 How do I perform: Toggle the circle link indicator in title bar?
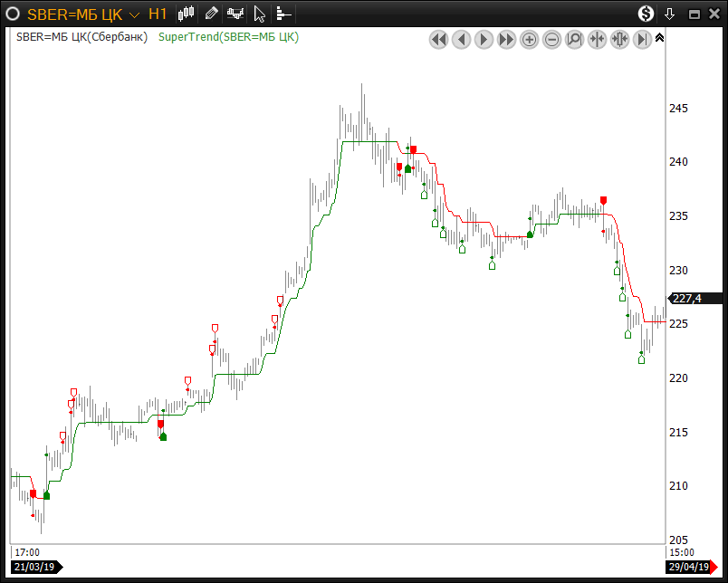click(x=14, y=14)
